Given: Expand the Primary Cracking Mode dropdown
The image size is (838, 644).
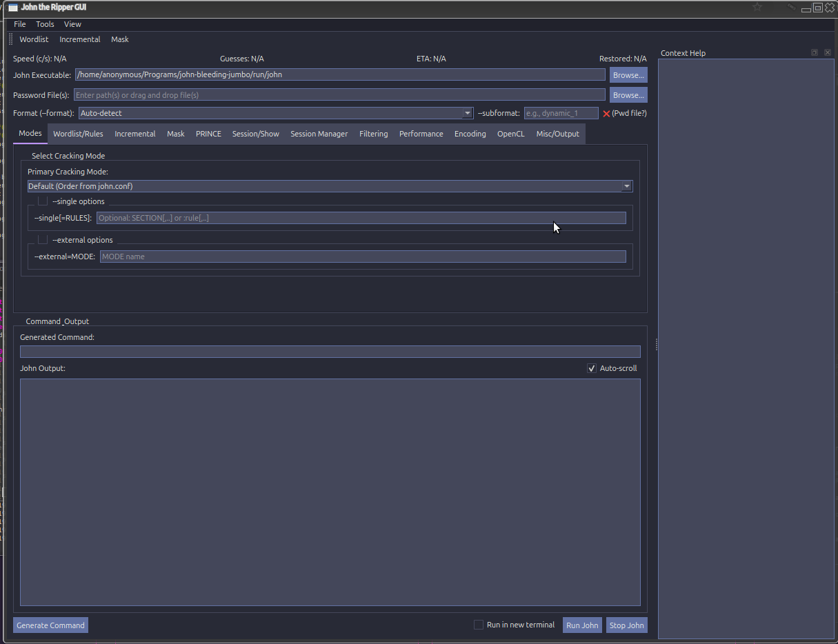Looking at the screenshot, I should click(x=330, y=186).
